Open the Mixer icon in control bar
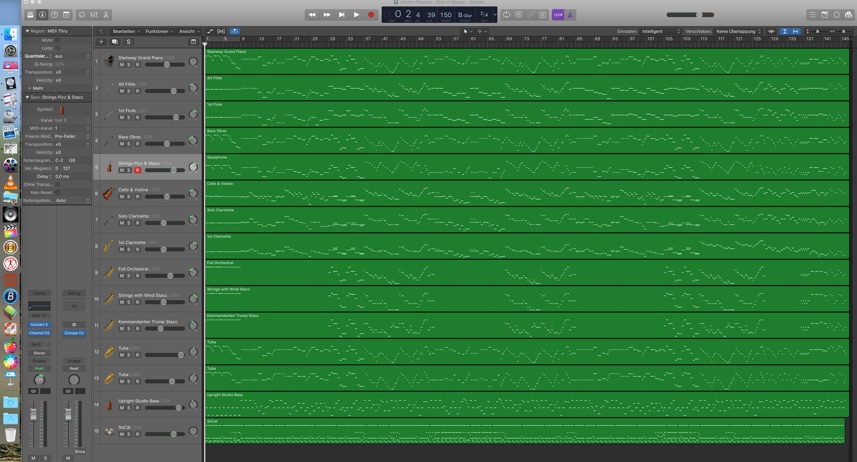Image resolution: width=857 pixels, height=462 pixels. 93,15
